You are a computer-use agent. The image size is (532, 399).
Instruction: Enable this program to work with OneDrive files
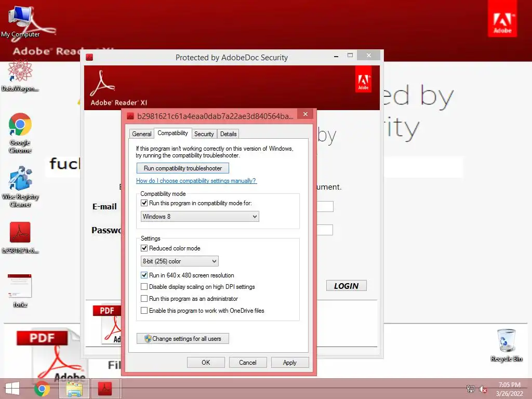(144, 311)
